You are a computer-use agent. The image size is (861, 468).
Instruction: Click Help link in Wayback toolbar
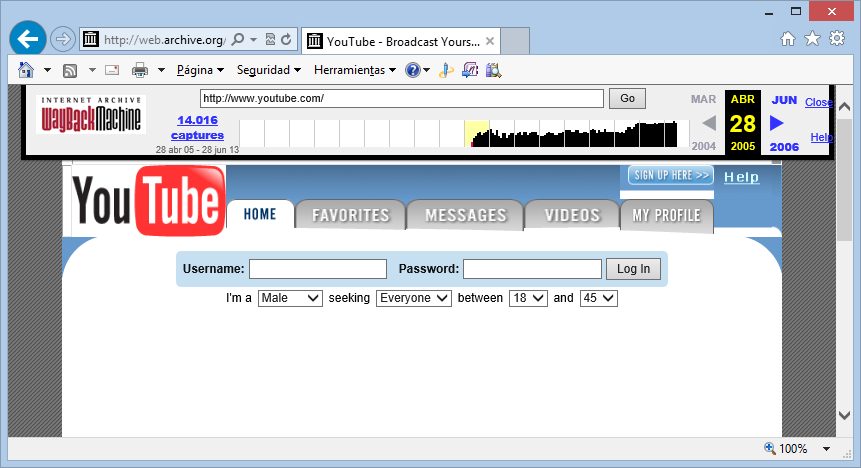(x=821, y=137)
